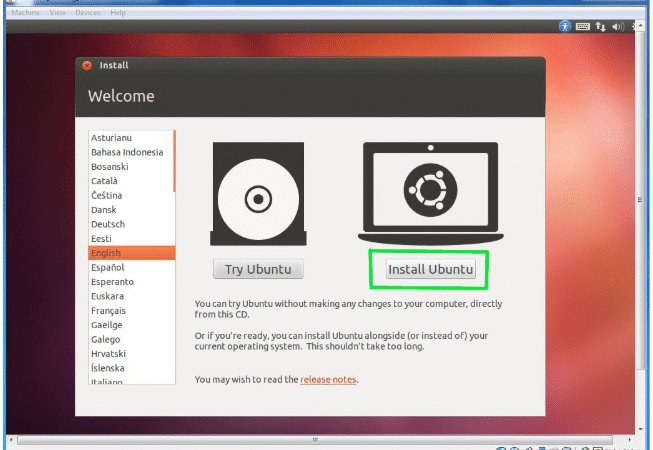Viewport: 653px width, 450px height.
Task: Select Asturianu language
Action: point(131,138)
